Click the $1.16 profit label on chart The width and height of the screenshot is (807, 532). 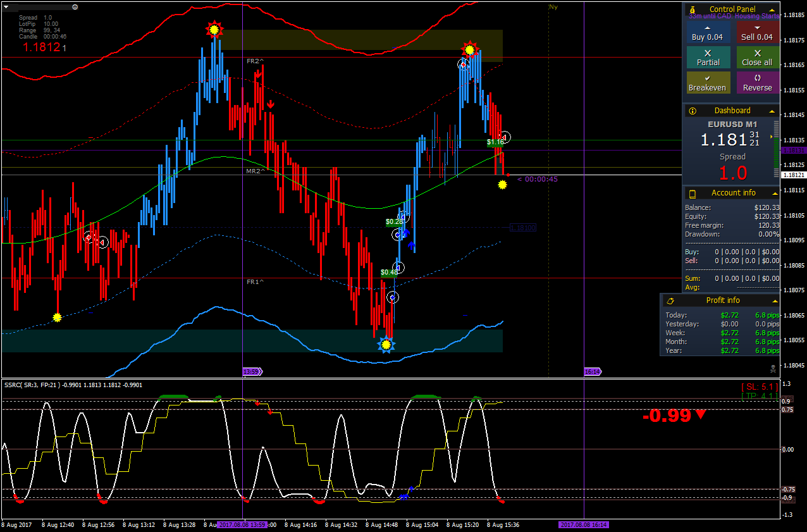495,142
